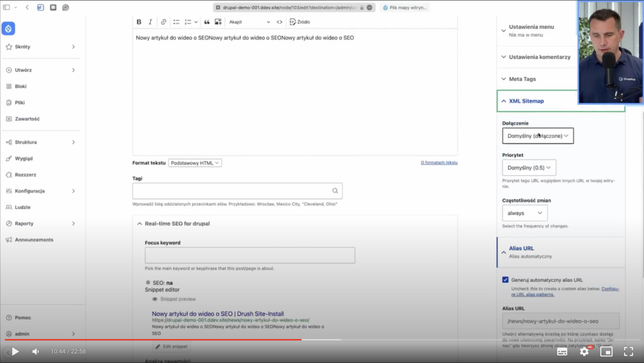Apply bold formatting in the editor toolbar
The image size is (644, 363).
tap(139, 21)
